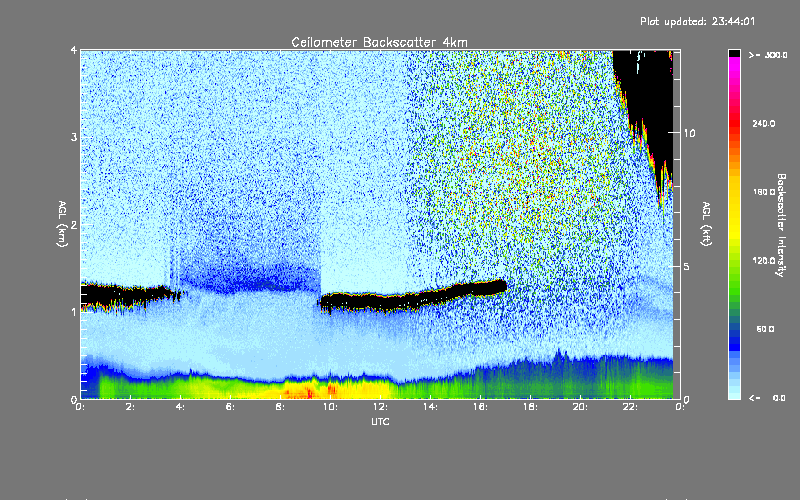Click the colorbar value 60.0
The width and height of the screenshot is (800, 500).
[765, 329]
